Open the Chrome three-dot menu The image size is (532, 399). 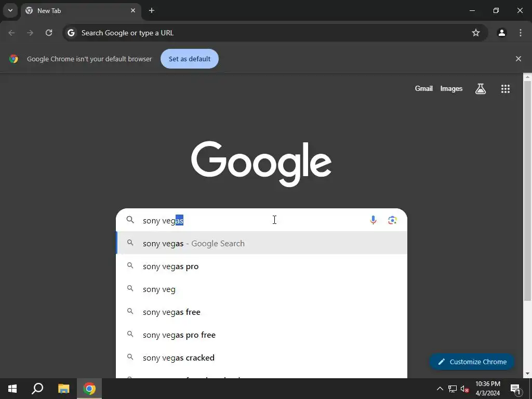[x=521, y=33]
